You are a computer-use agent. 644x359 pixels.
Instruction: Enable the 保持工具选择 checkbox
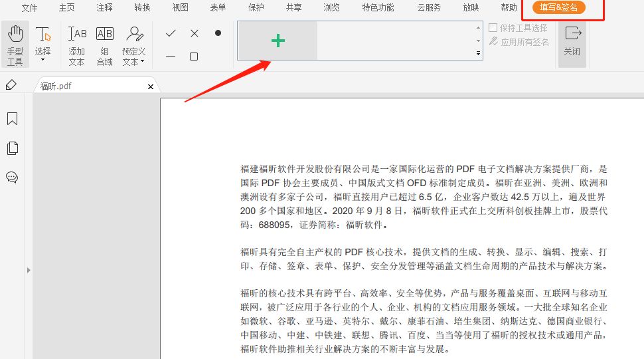493,28
